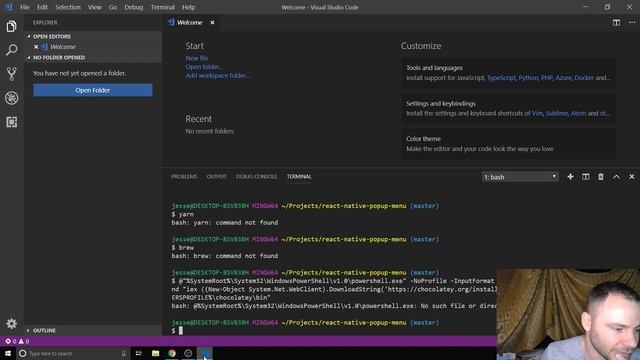The image size is (640, 360).
Task: Click the Docker link
Action: [584, 78]
